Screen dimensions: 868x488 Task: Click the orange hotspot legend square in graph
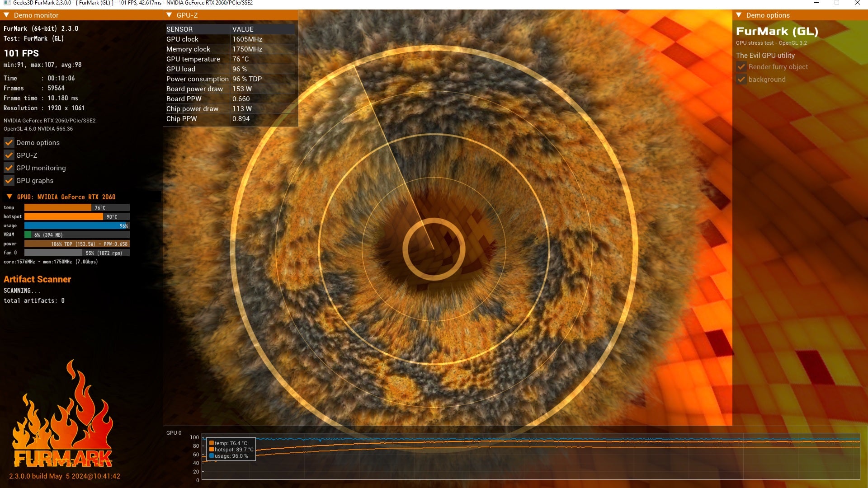click(x=212, y=450)
